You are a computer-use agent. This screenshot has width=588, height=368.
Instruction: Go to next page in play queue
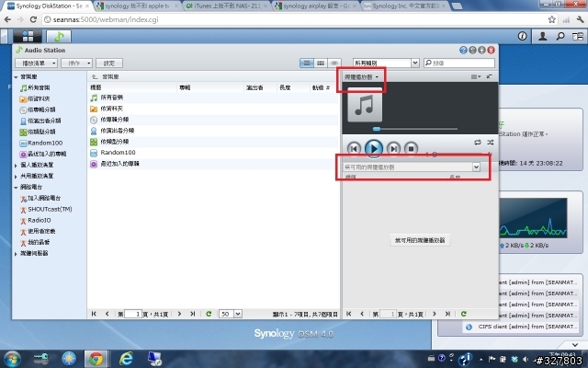pyautogui.click(x=435, y=314)
